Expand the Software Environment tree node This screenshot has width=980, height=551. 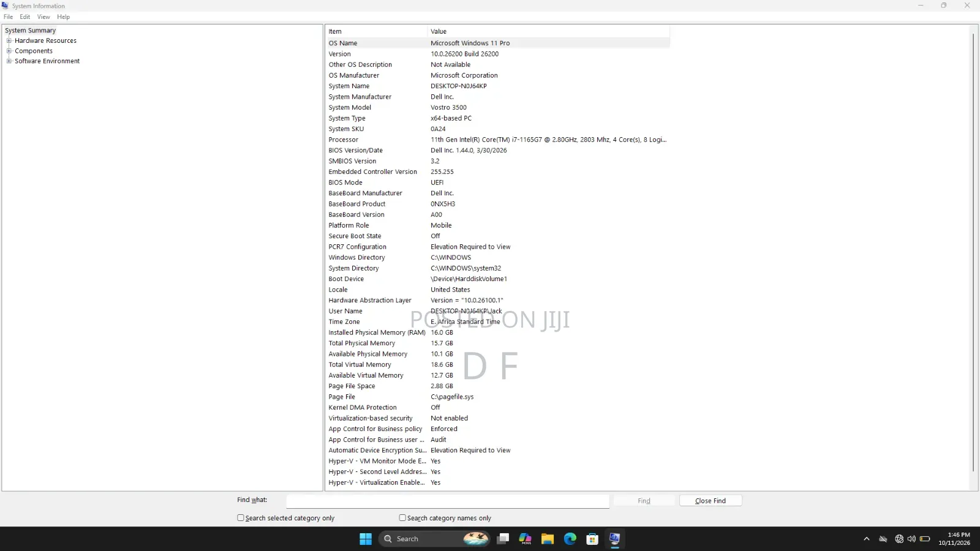[9, 61]
